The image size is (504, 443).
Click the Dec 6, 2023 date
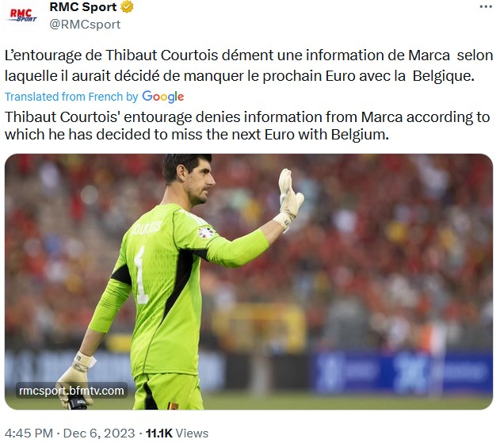99,433
